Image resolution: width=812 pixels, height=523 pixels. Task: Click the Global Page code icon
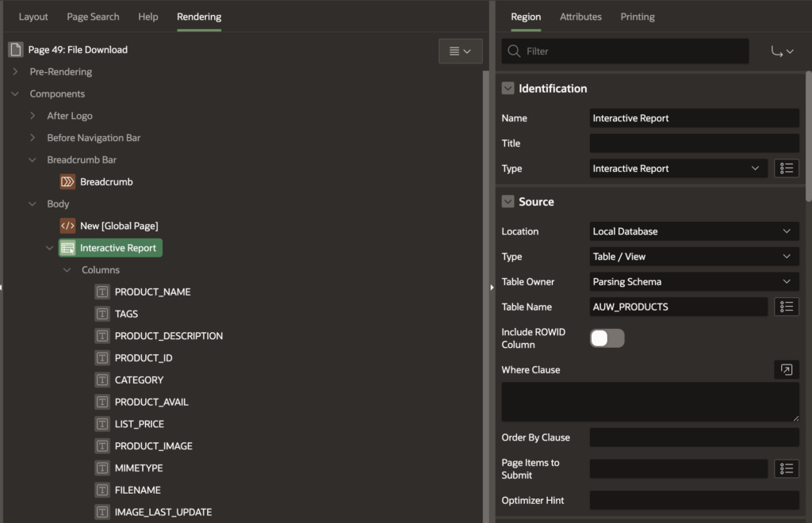(67, 225)
